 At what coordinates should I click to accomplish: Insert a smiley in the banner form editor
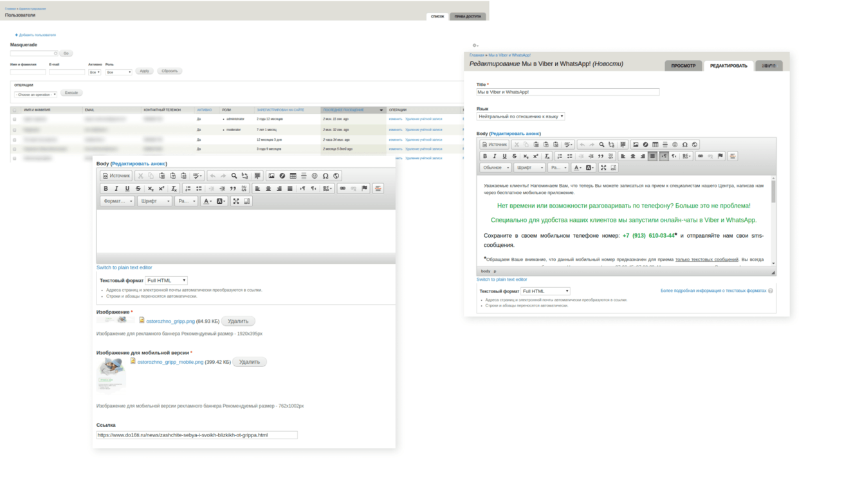(x=315, y=175)
